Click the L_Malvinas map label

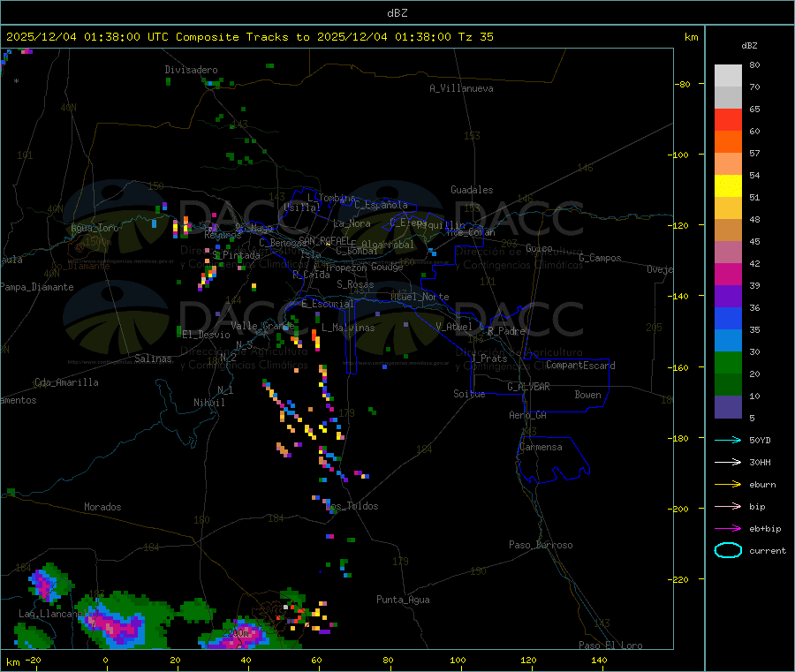(348, 328)
